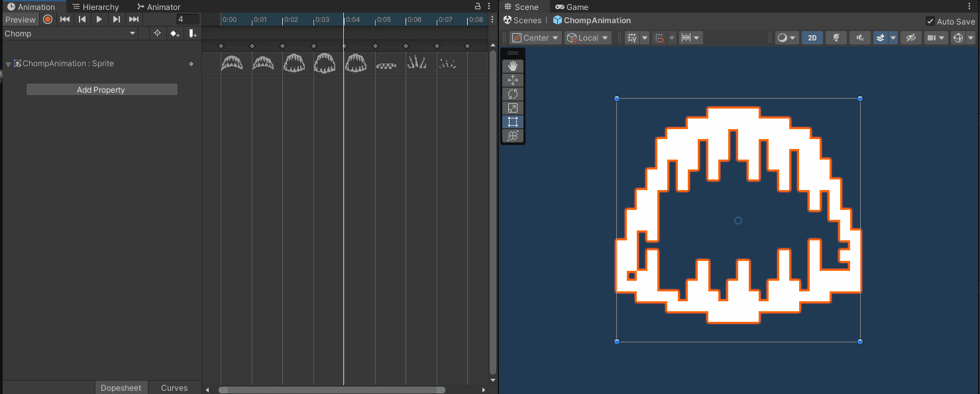Open grid snapping dropdown arrow
This screenshot has width=980, height=394.
672,38
